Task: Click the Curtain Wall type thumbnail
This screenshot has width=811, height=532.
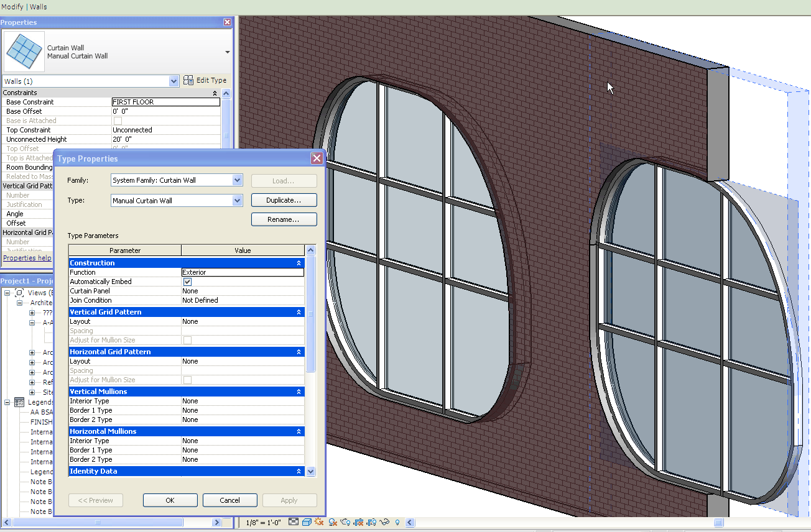Action: tap(24, 52)
